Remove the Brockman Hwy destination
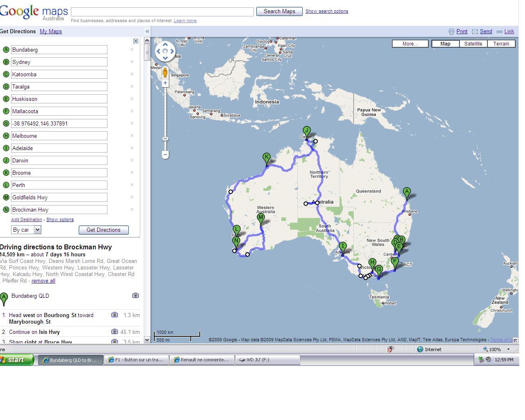The width and height of the screenshot is (525, 420). coord(132,209)
